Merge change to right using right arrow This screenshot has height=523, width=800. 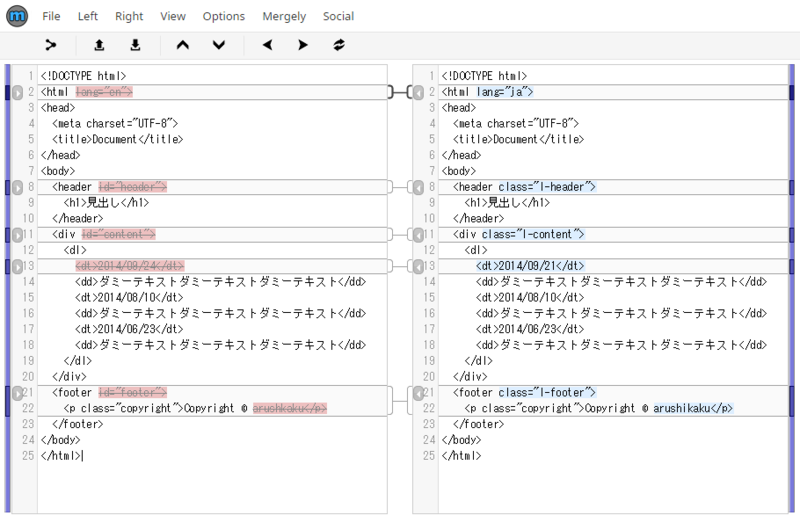click(x=303, y=45)
